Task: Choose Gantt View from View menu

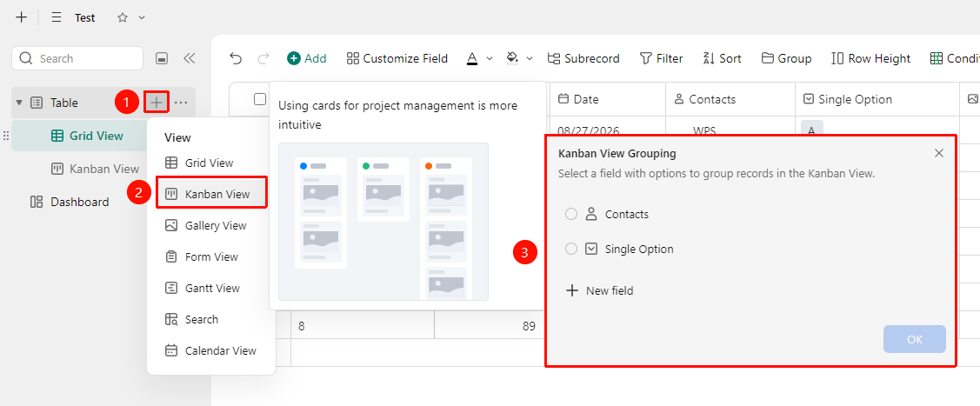Action: tap(203, 288)
